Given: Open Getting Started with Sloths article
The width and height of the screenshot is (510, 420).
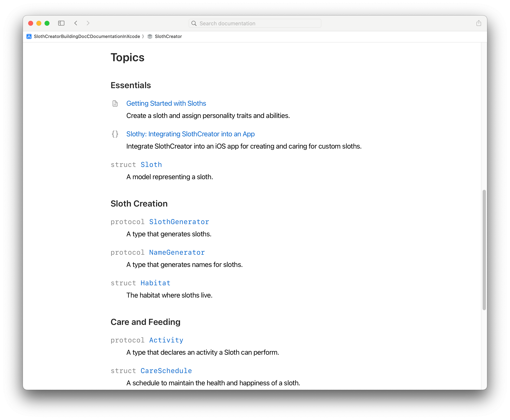Looking at the screenshot, I should 166,103.
